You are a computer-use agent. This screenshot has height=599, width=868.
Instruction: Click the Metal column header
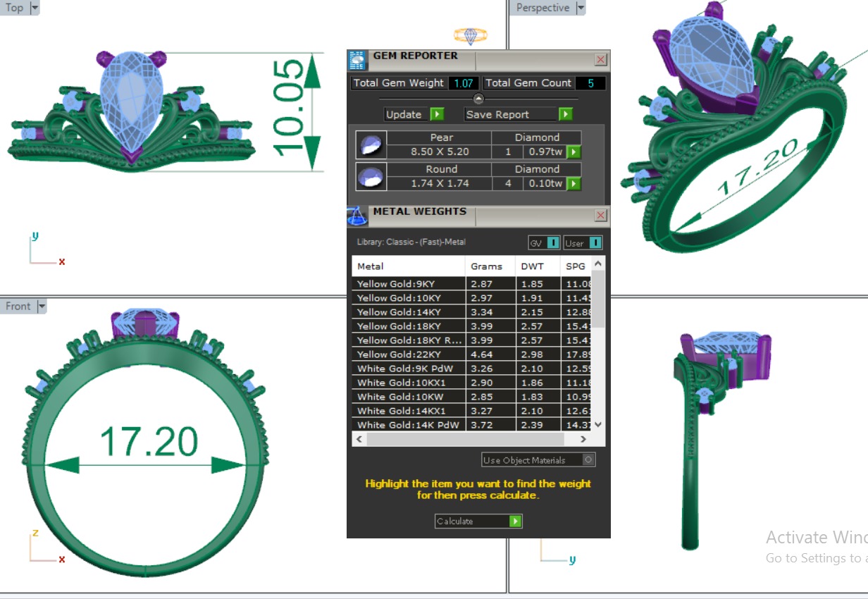tap(409, 266)
